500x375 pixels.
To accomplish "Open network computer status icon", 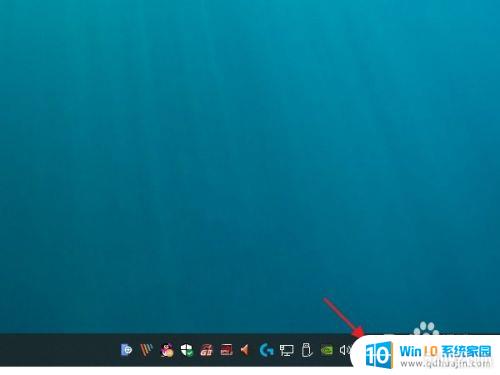I will (x=286, y=350).
